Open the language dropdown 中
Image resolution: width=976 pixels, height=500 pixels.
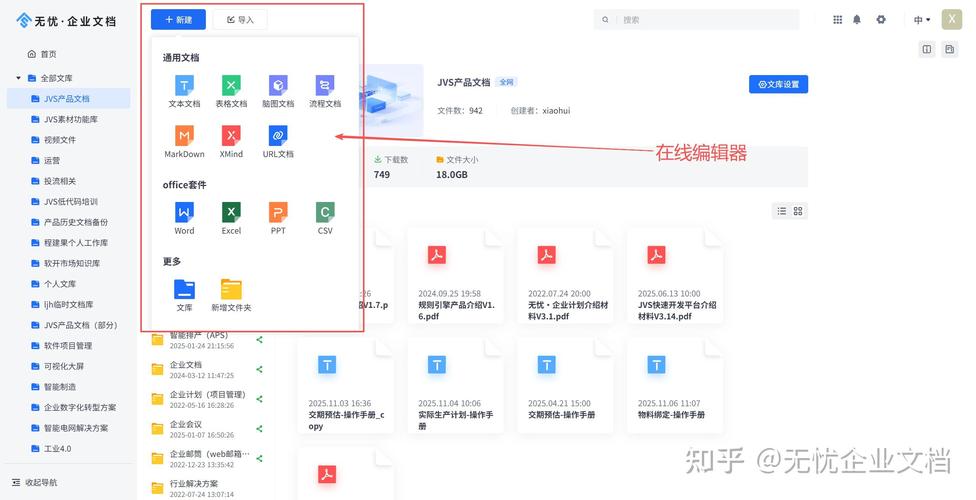click(922, 20)
